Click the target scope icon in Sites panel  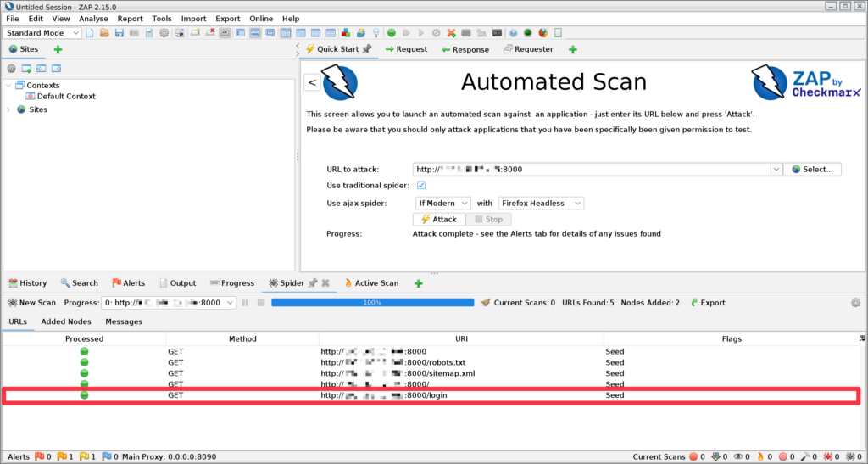click(x=11, y=69)
